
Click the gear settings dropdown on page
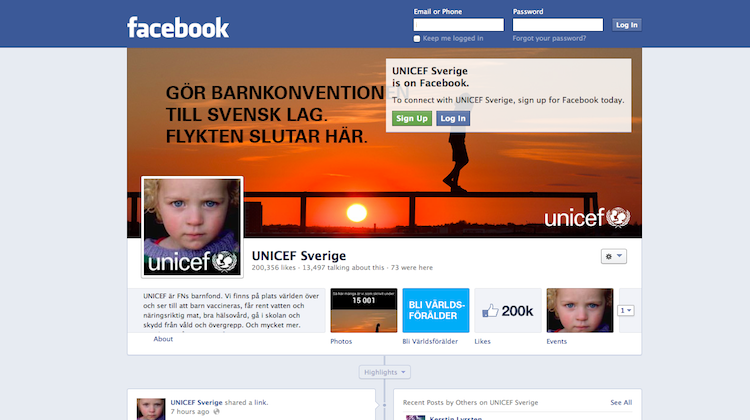point(614,256)
